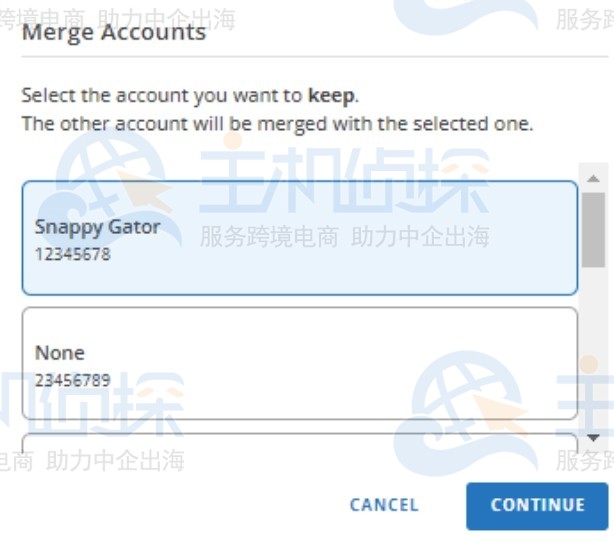Select the Snappy Gator account card
This screenshot has height=542, width=614.
300,238
